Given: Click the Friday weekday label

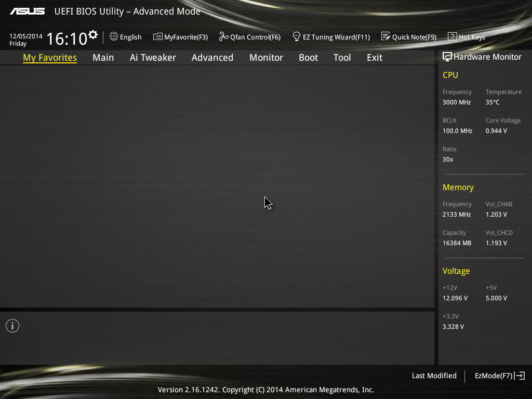Looking at the screenshot, I should (18, 44).
